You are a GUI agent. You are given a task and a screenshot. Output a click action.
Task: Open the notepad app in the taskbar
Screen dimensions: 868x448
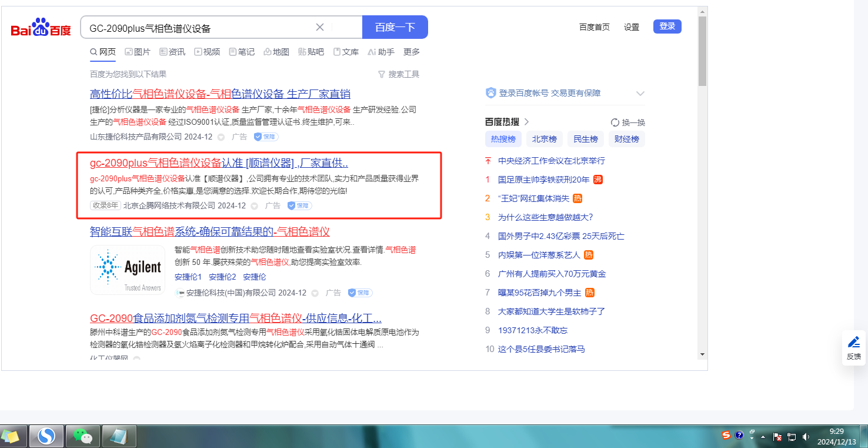pos(119,436)
